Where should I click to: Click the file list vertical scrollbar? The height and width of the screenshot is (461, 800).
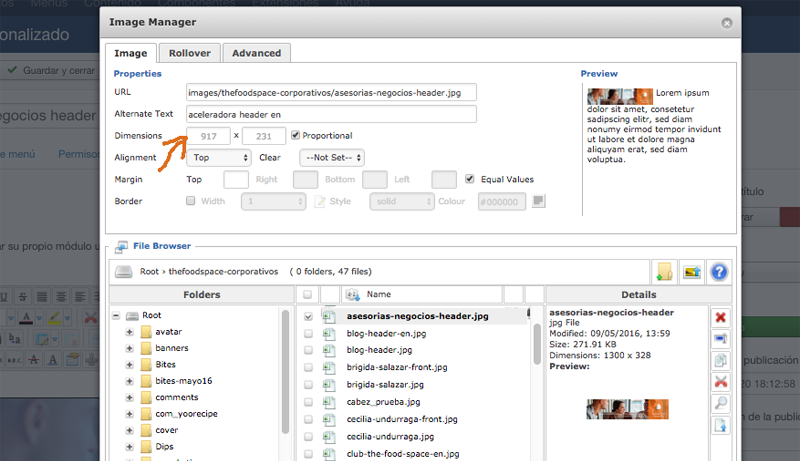(x=537, y=344)
